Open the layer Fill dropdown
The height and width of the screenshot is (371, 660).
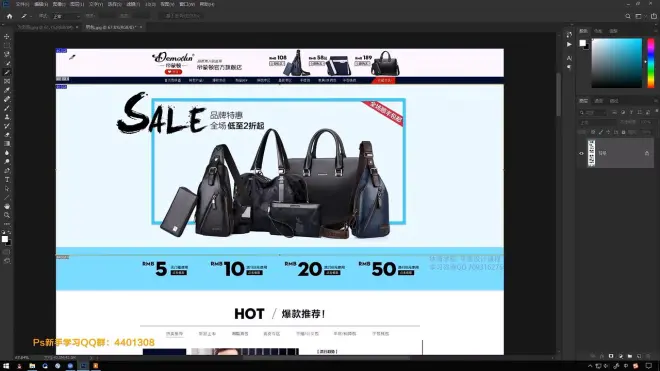(x=649, y=132)
